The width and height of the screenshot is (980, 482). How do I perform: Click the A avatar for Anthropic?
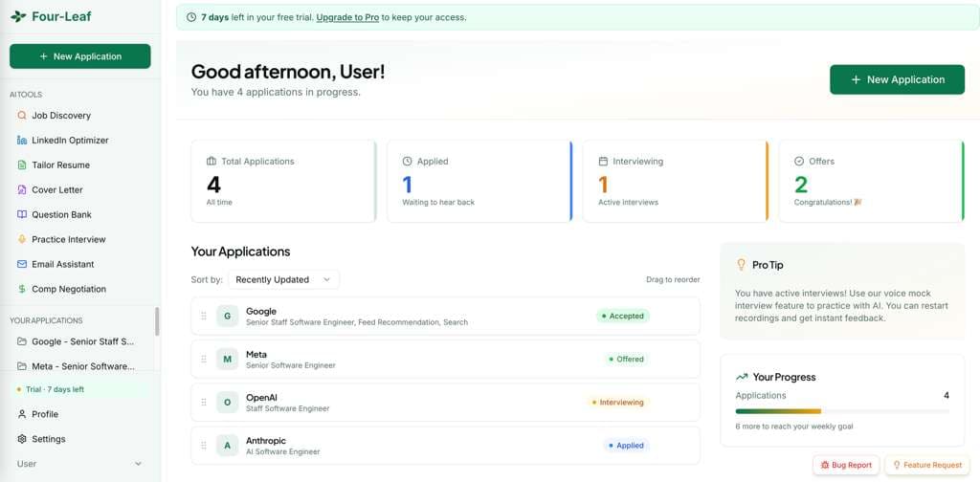coord(228,445)
